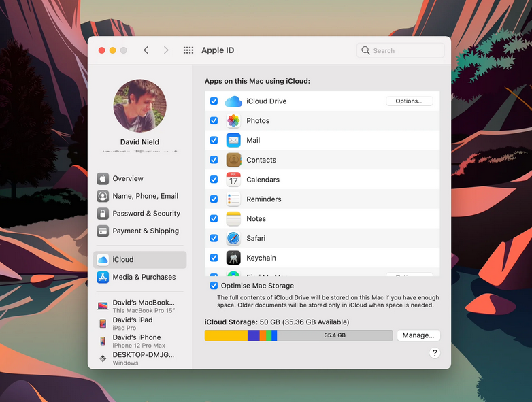Click the yellow segment of storage bar
The width and height of the screenshot is (532, 402).
click(227, 335)
